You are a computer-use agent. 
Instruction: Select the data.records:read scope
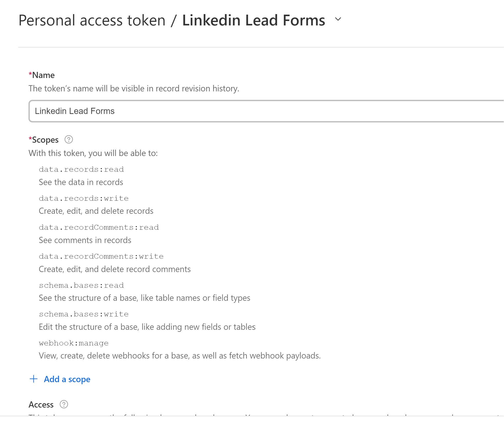click(81, 169)
